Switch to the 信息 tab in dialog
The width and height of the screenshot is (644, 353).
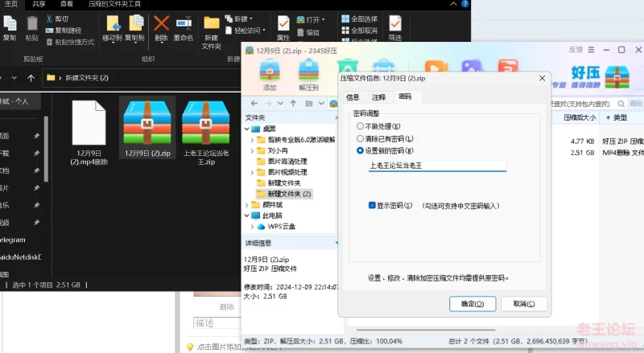pos(353,97)
